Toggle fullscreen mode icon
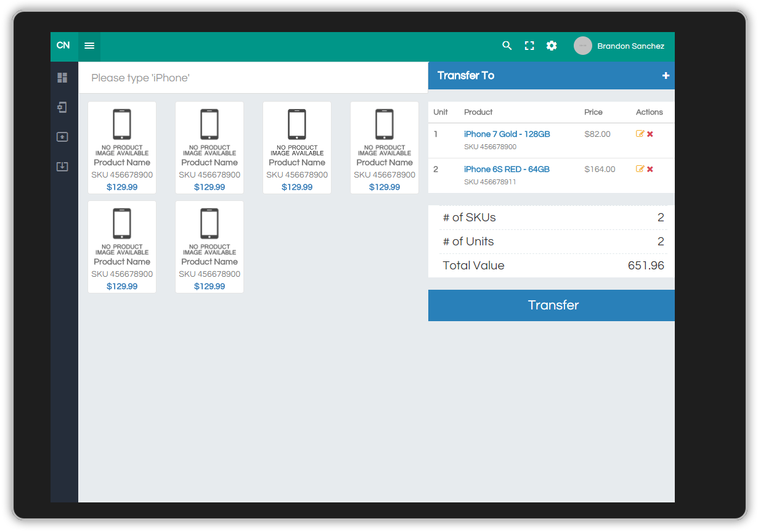Viewport: 766px width, 532px height. 529,46
